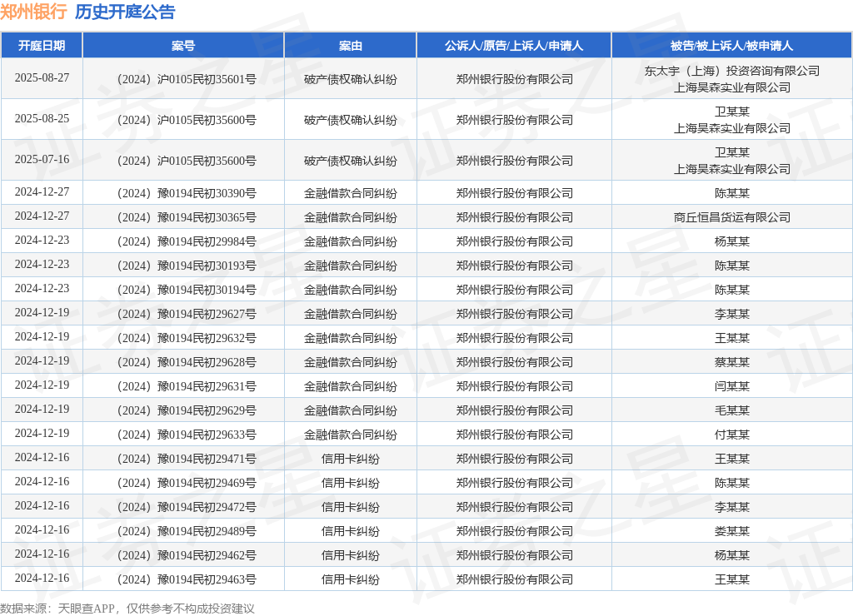Viewport: 853px width, 616px height.
Task: Click the 被告/被上诉人/被申请人 column header
Action: (731, 46)
